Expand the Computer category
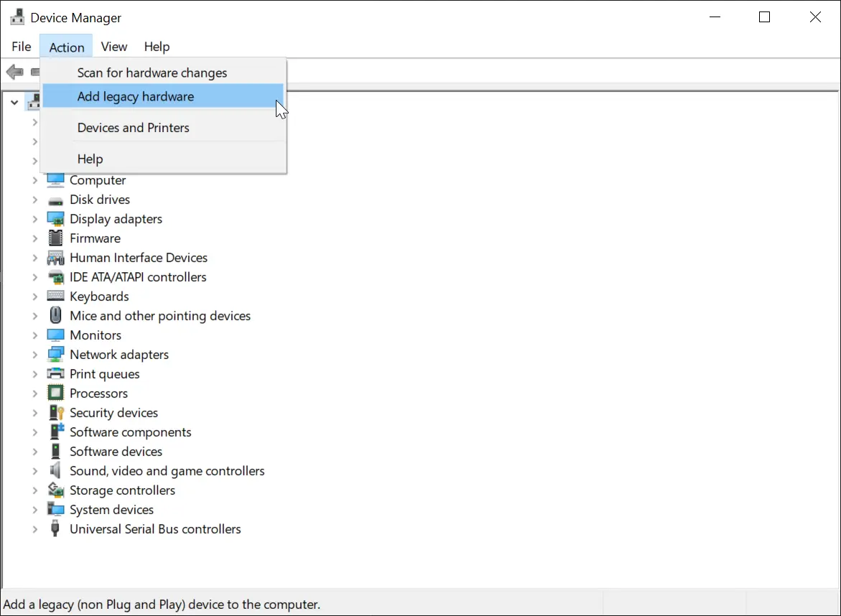Image resolution: width=841 pixels, height=616 pixels. [x=35, y=180]
